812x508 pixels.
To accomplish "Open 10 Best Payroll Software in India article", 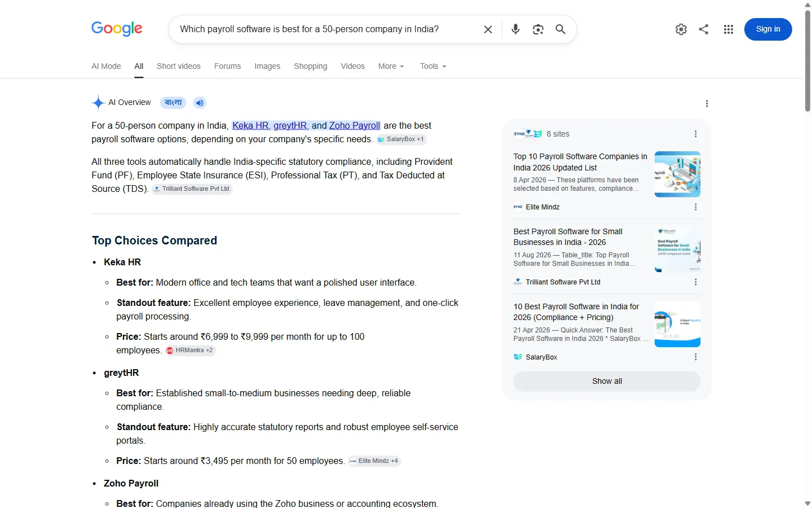I will (x=576, y=312).
